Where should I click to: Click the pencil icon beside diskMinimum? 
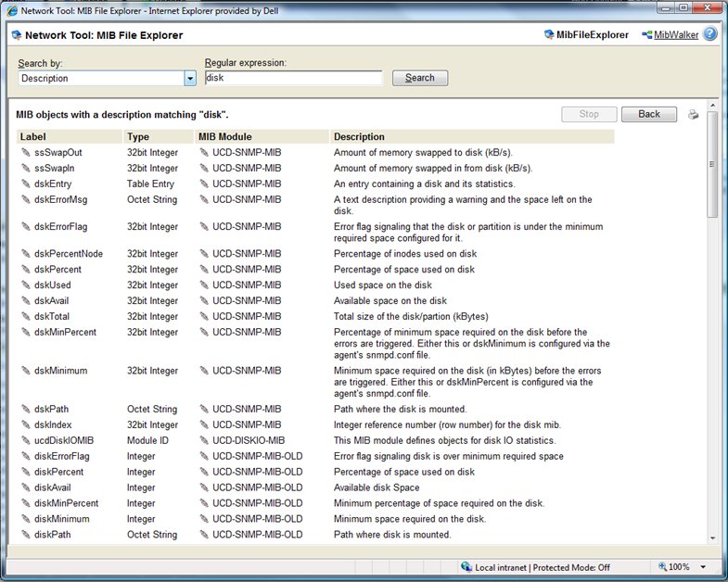click(x=26, y=520)
